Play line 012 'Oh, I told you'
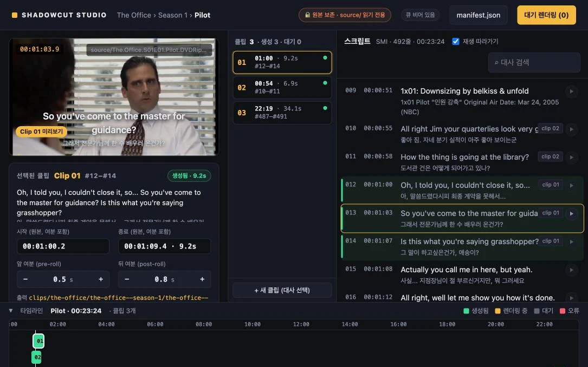This screenshot has width=588, height=367. click(571, 185)
